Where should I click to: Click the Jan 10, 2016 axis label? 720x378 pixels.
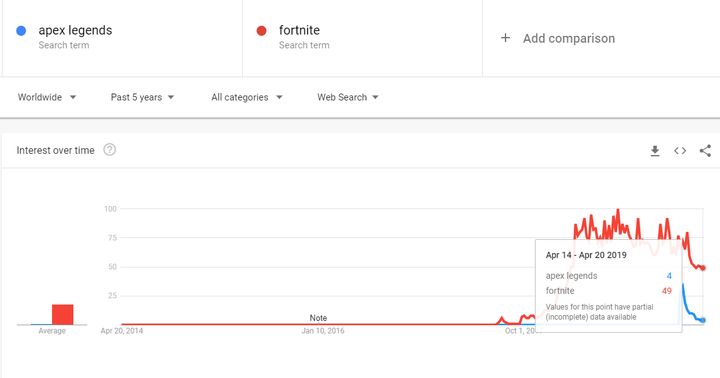[323, 331]
